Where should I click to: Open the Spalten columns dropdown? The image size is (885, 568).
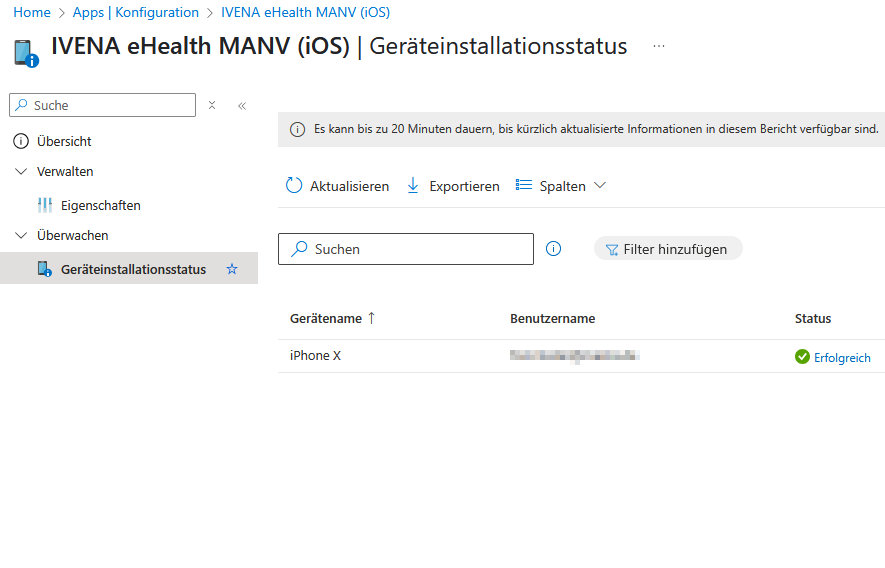coord(561,186)
